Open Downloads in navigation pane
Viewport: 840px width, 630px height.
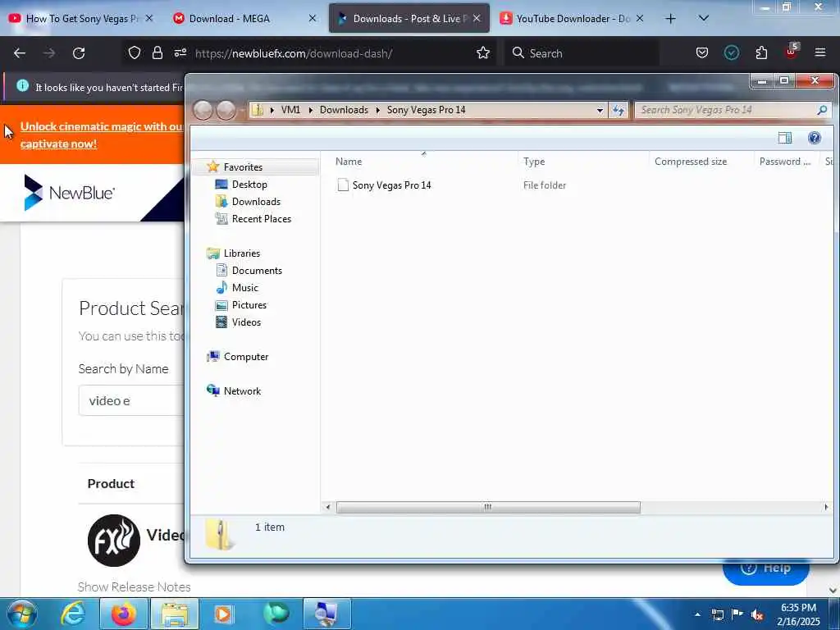click(x=256, y=202)
